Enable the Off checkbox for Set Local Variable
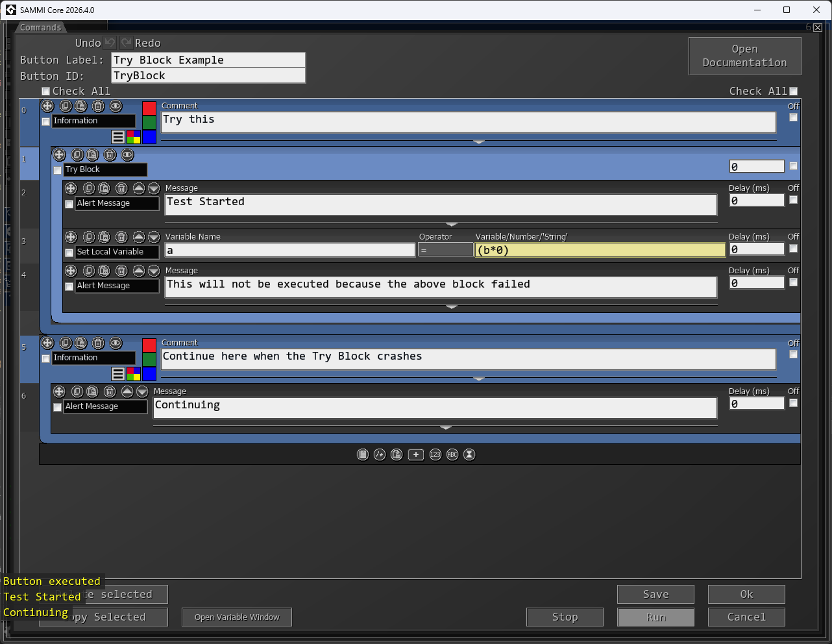 [793, 249]
